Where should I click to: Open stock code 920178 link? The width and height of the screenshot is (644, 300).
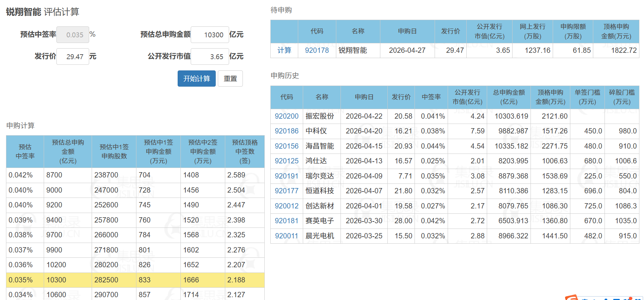317,50
